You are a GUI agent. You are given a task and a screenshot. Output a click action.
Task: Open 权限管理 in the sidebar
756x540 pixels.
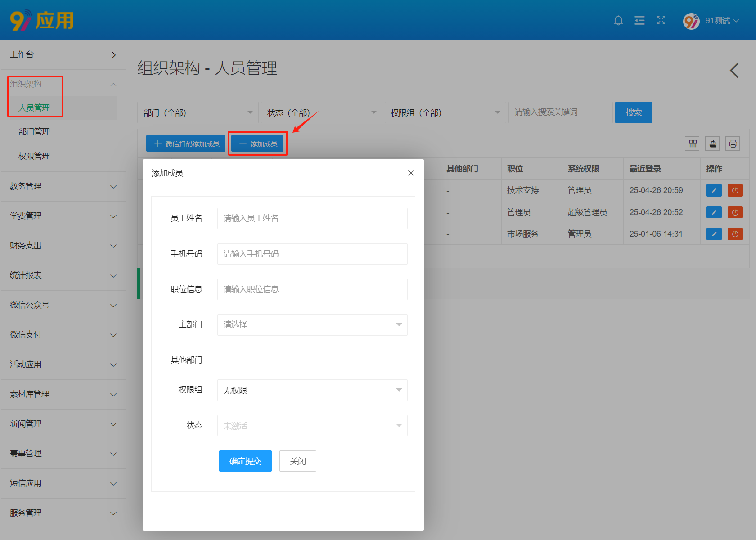[x=34, y=156]
